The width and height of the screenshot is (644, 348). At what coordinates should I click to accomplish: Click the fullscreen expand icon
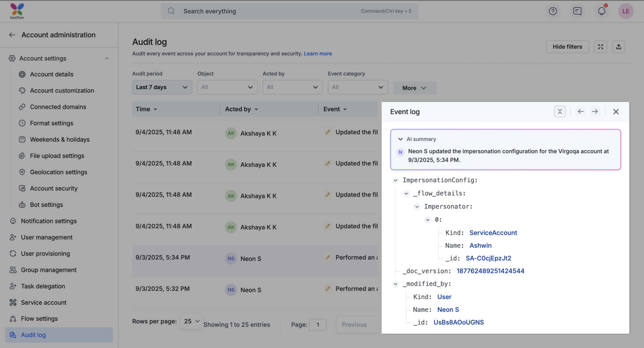(601, 47)
